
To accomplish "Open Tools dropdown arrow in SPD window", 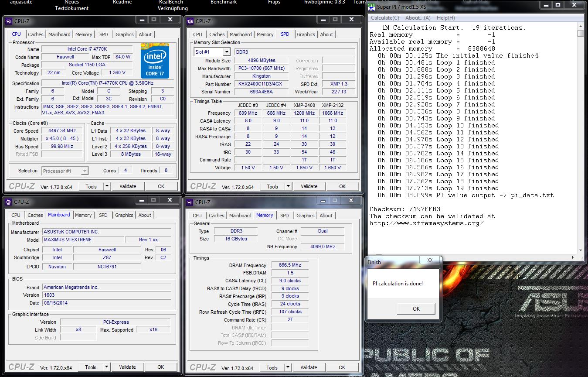I will coord(288,186).
